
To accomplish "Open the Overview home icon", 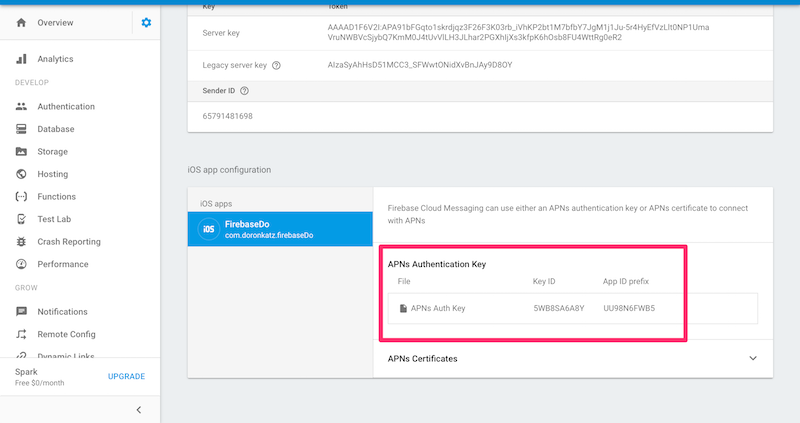I will click(x=21, y=22).
